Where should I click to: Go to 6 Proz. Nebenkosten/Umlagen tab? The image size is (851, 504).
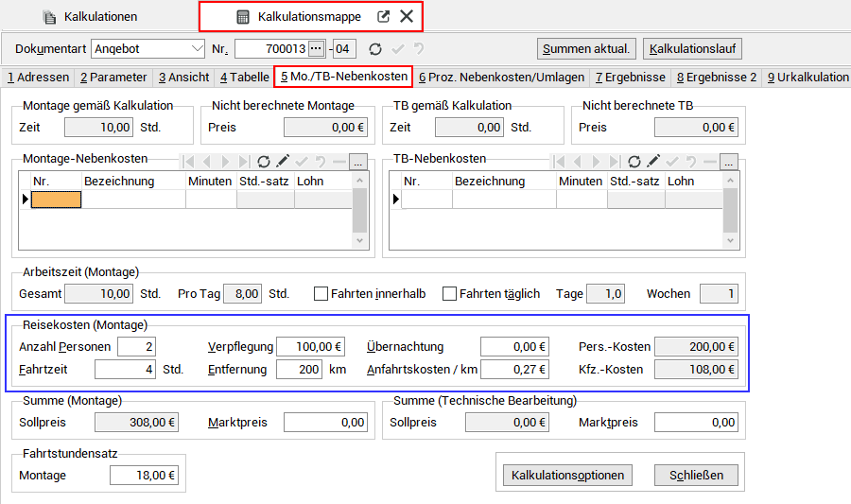click(x=501, y=78)
